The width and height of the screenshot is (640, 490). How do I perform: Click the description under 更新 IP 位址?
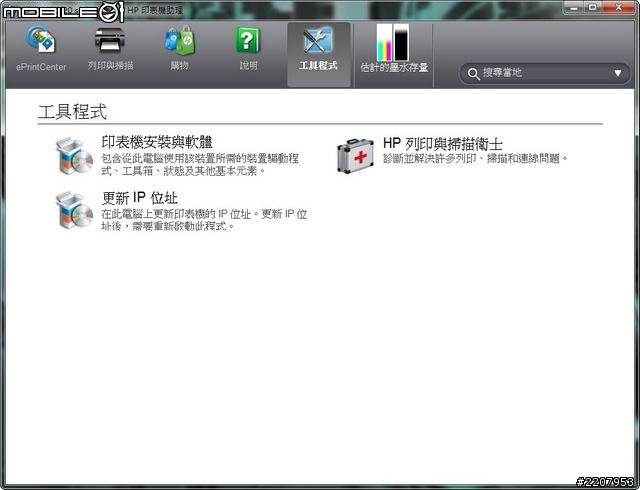coord(204,220)
